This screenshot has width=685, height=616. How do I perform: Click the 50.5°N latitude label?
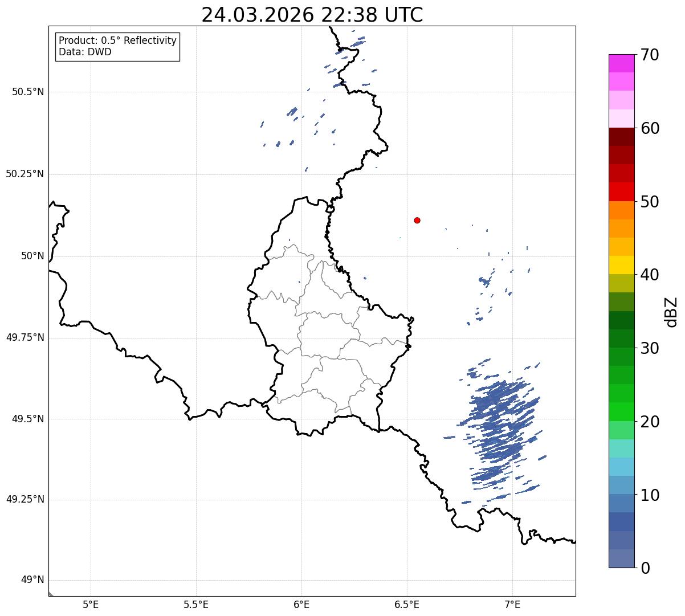coord(28,92)
